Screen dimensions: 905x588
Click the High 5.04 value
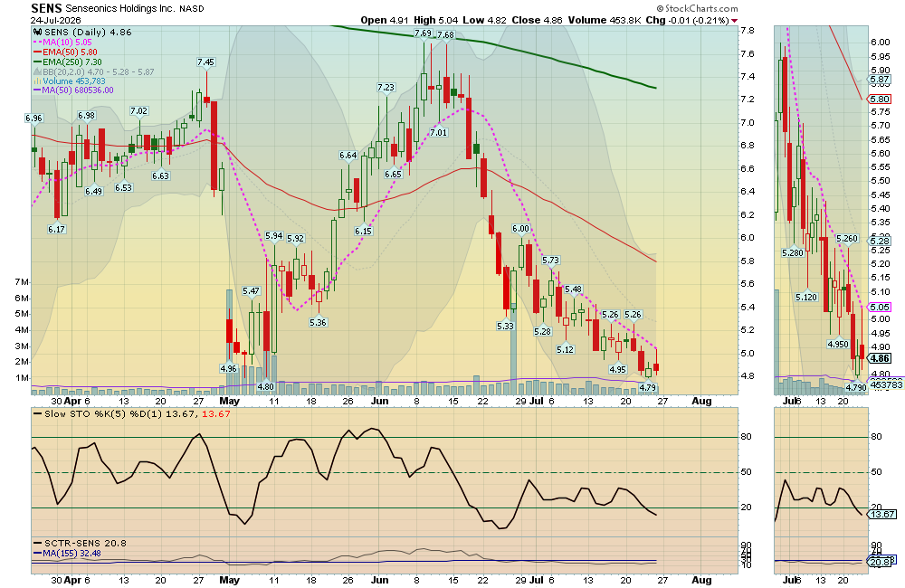coord(436,20)
